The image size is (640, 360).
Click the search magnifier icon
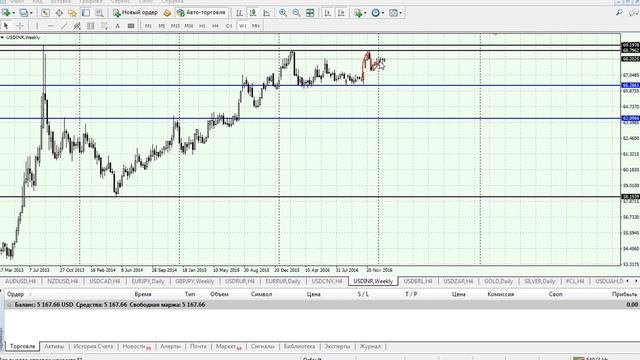[619, 13]
